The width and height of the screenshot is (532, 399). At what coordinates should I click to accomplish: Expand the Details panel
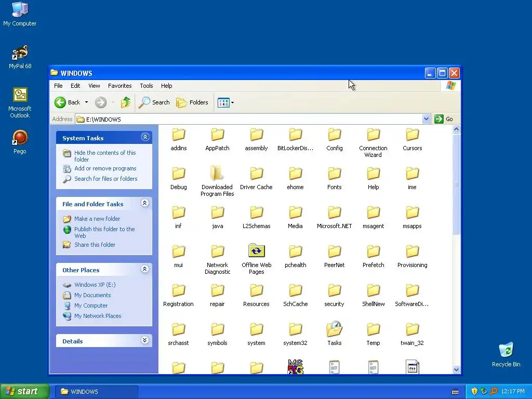[x=145, y=340]
